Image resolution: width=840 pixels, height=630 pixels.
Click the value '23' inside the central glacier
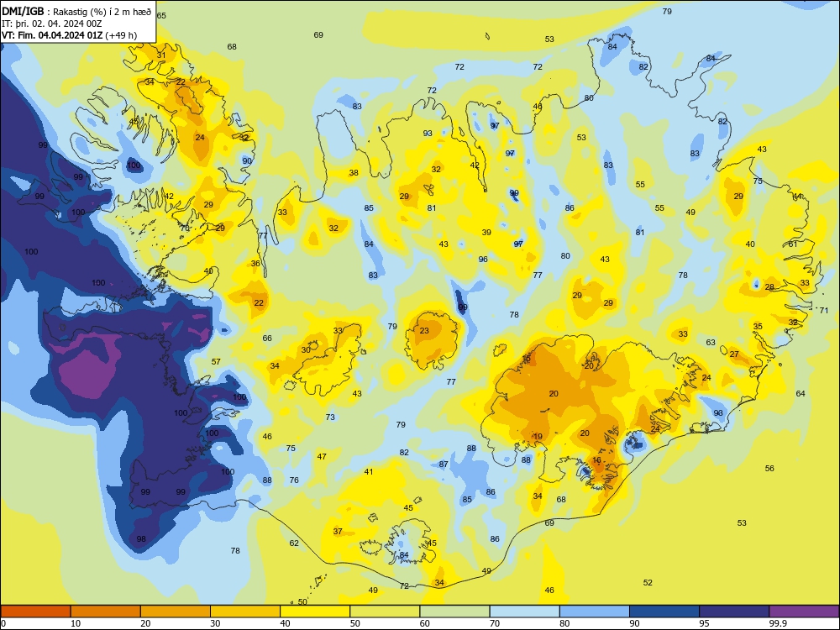pos(424,330)
